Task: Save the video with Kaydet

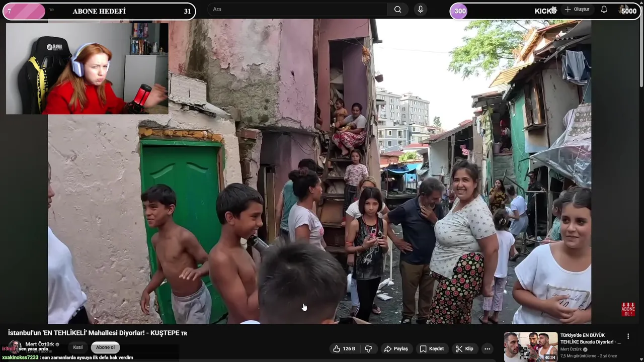Action: coord(432,348)
